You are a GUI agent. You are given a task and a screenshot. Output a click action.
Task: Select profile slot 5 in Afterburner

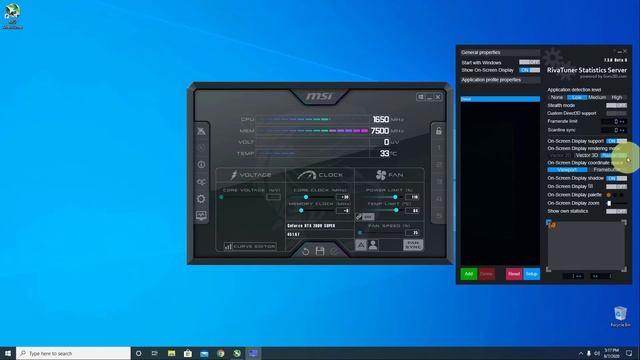439,216
